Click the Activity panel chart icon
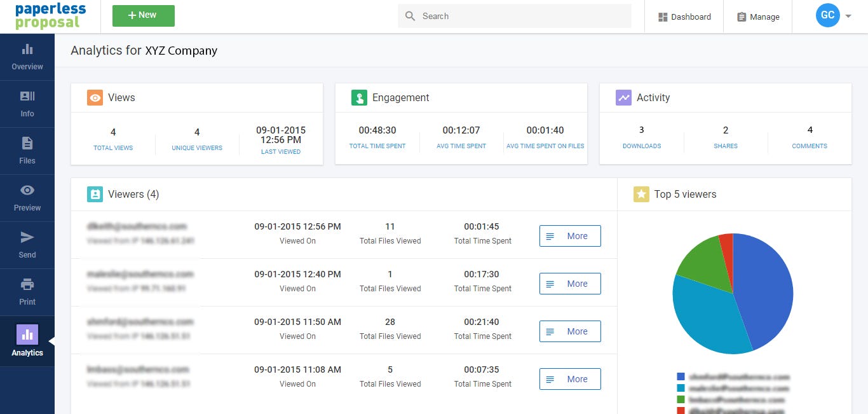Image resolution: width=868 pixels, height=414 pixels. coord(623,97)
